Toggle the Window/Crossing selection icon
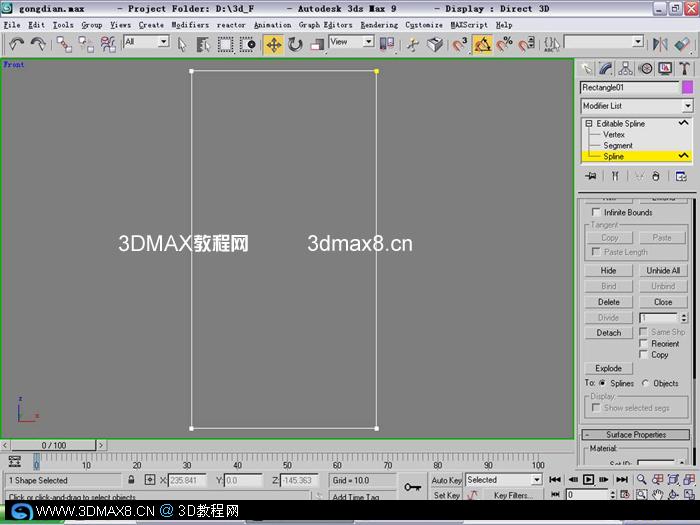 [247, 44]
